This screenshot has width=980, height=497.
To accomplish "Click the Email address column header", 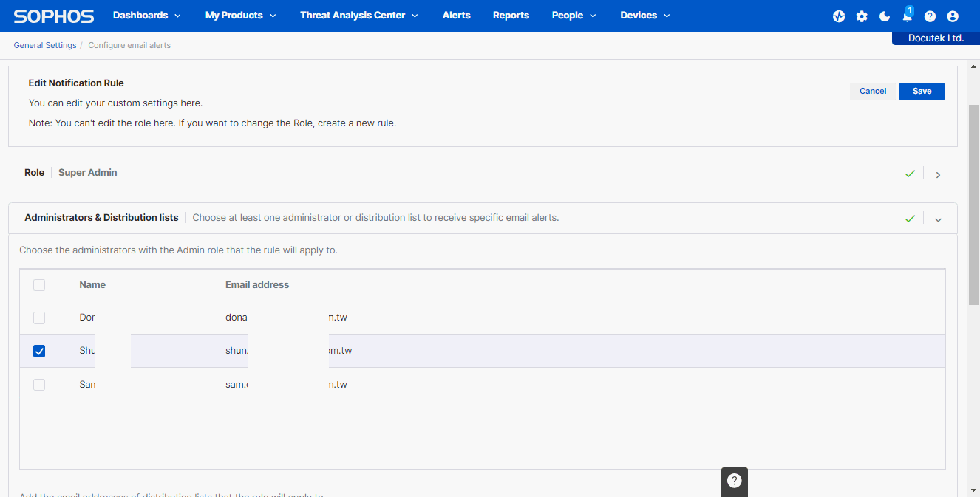I will (x=257, y=285).
